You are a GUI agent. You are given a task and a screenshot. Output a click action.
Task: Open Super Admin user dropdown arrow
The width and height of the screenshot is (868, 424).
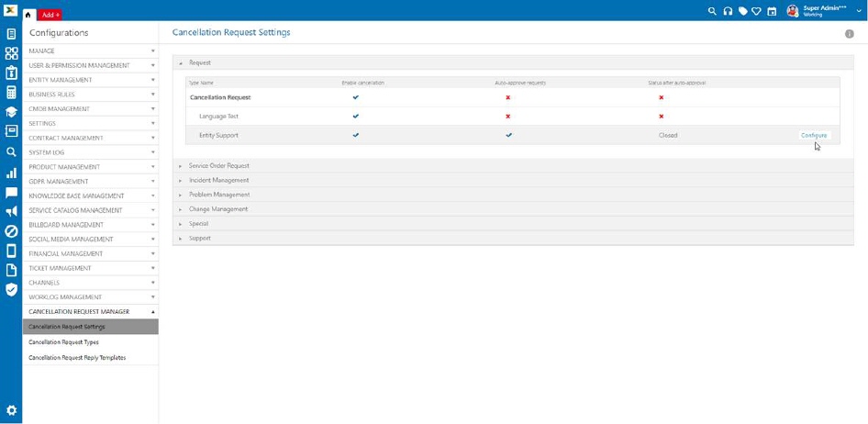[859, 11]
